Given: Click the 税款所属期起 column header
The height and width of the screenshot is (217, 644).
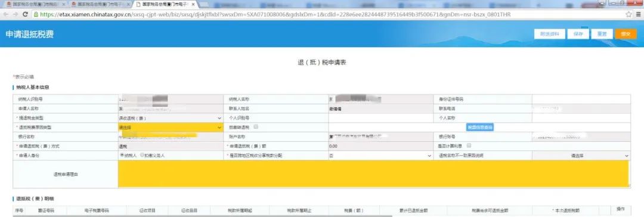Looking at the screenshot, I should click(x=240, y=210).
